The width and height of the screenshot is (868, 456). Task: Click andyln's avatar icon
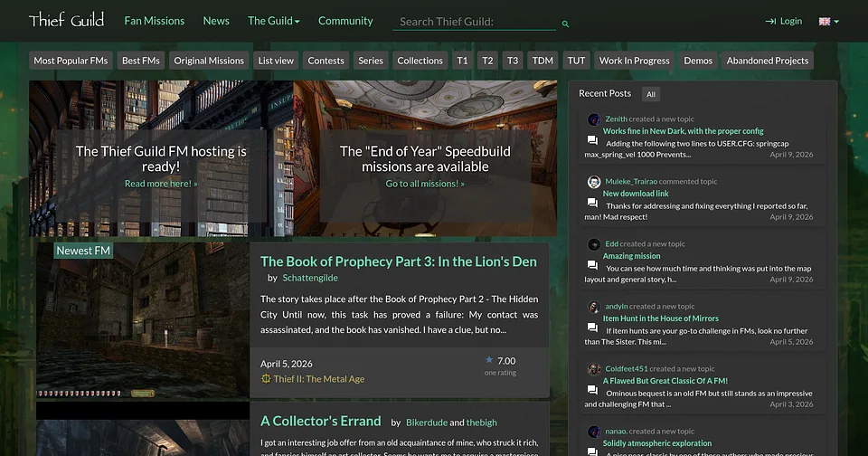click(594, 307)
